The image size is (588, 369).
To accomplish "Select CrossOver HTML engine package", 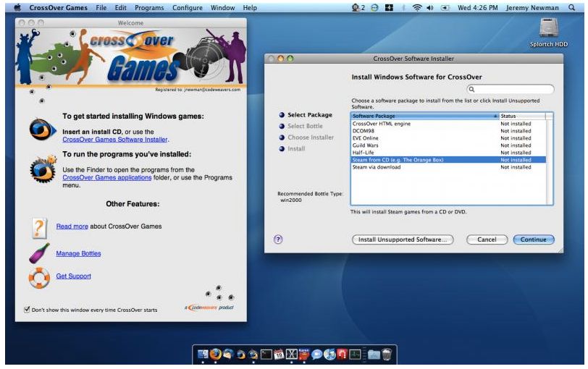I will (x=448, y=124).
